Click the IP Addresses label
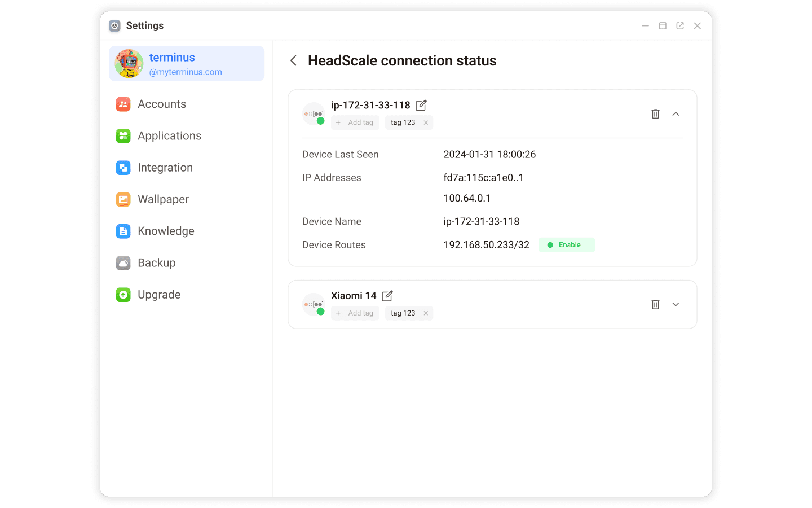 coord(332,178)
